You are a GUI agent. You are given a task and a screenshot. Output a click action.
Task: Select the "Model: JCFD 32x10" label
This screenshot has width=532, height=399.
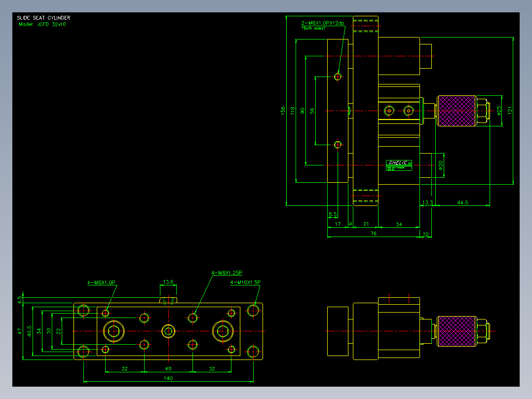click(x=42, y=25)
